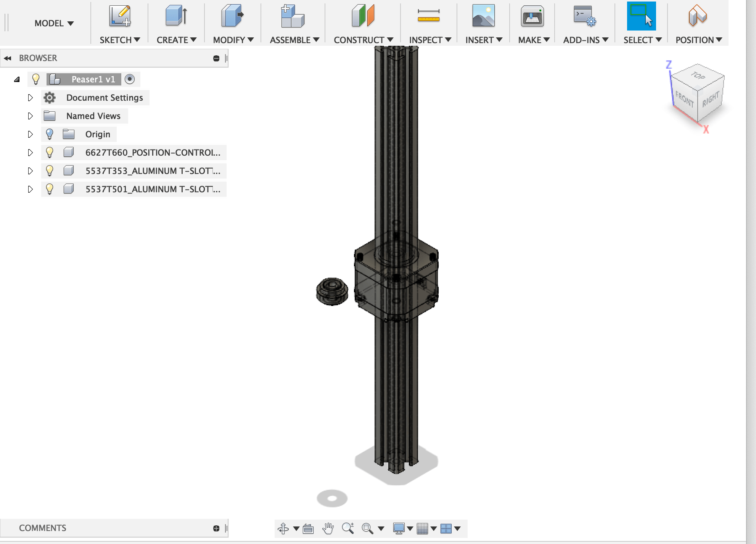This screenshot has height=544, width=756.
Task: Select the Pan hand tool icon
Action: 328,528
